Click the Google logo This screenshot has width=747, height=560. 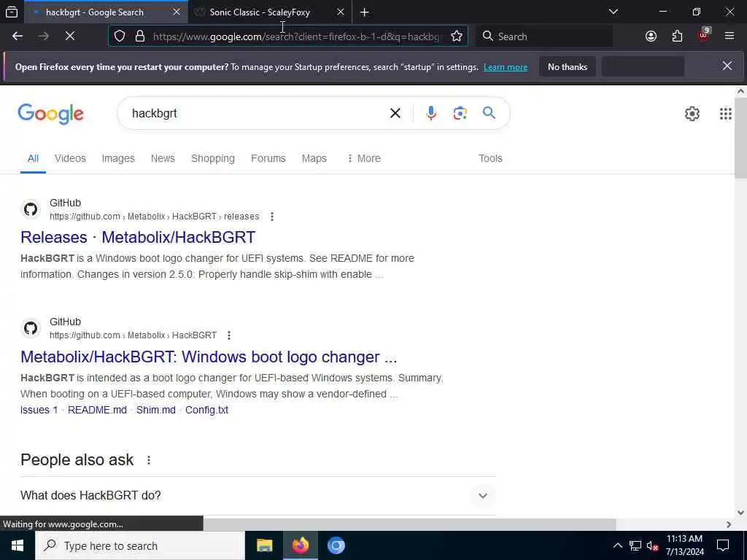(50, 114)
